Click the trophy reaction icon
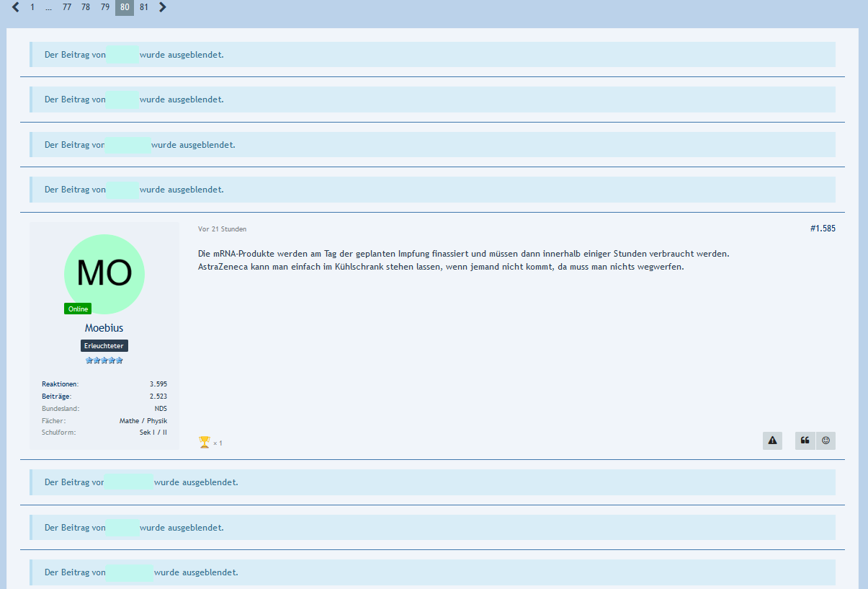 205,442
